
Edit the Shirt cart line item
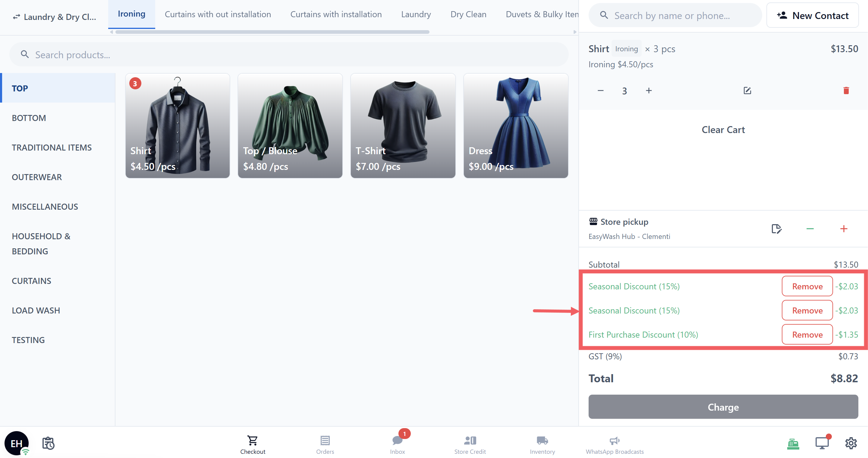tap(747, 91)
